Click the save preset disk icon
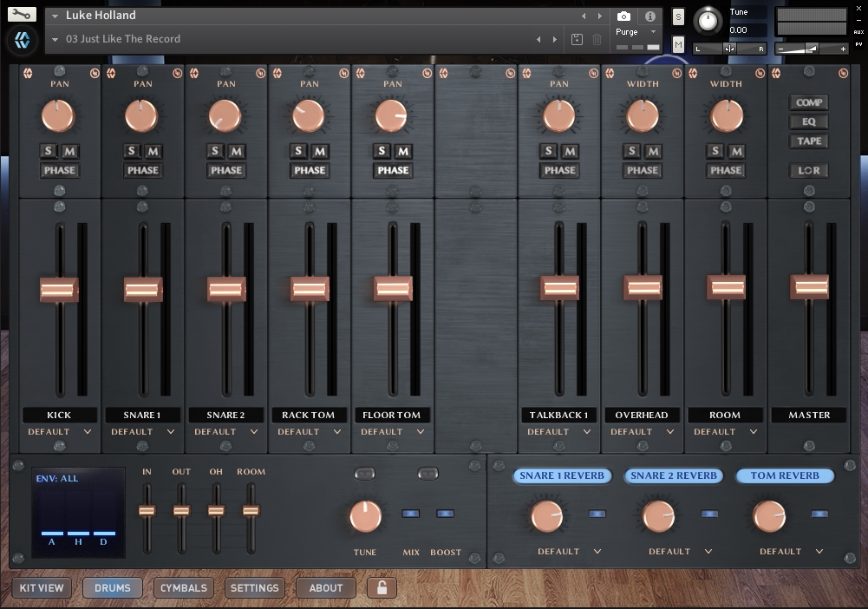The height and width of the screenshot is (609, 868). (577, 39)
